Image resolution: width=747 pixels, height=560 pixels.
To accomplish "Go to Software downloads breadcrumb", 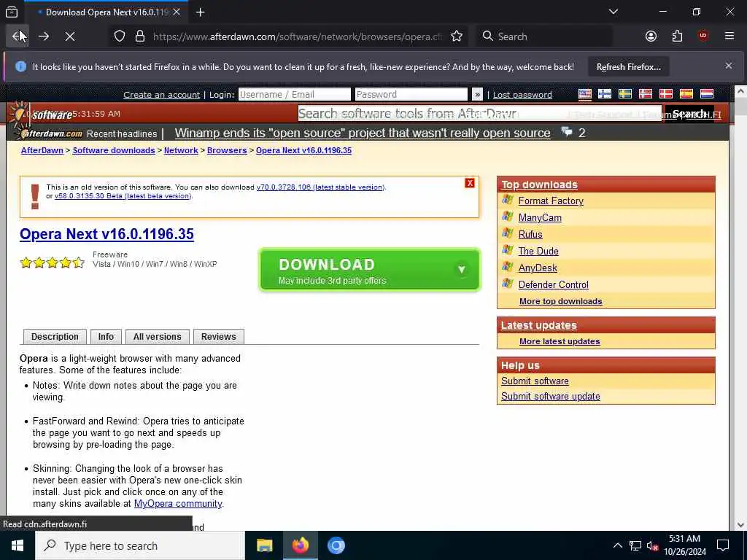I will (113, 150).
